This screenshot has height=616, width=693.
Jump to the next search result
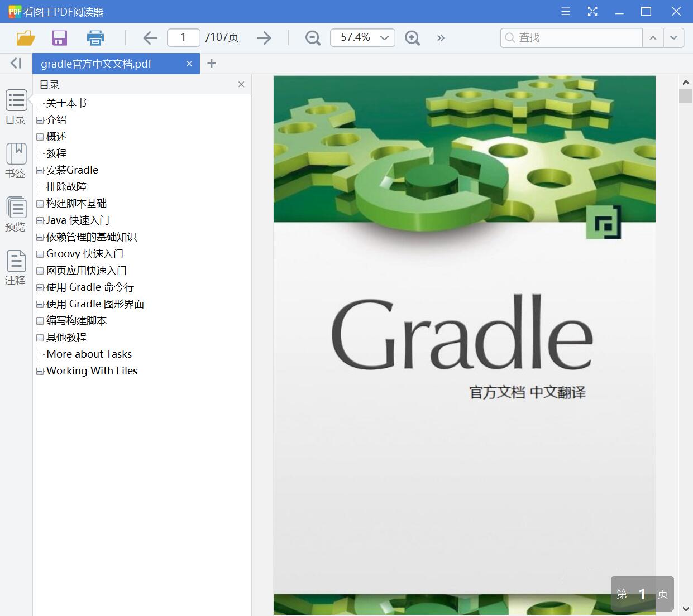pos(673,38)
